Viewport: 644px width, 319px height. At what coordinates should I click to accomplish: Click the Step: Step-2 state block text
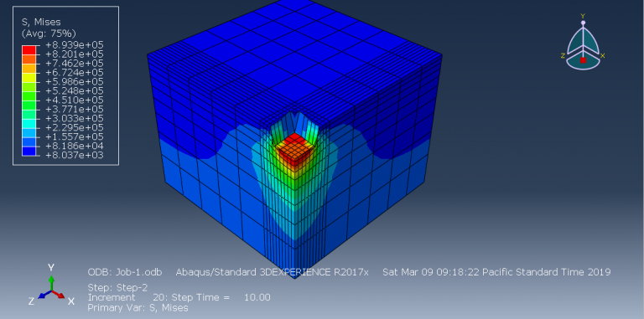[117, 287]
